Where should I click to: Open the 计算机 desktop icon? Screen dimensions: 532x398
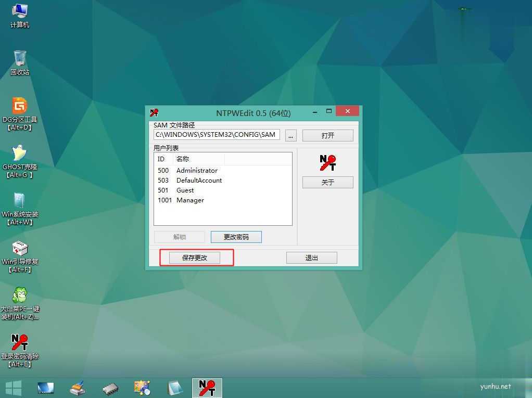tap(19, 16)
